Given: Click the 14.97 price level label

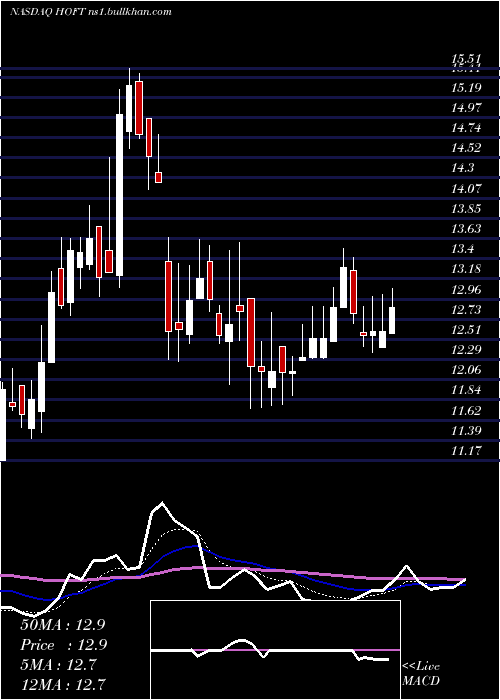Looking at the screenshot, I should coord(466,108).
